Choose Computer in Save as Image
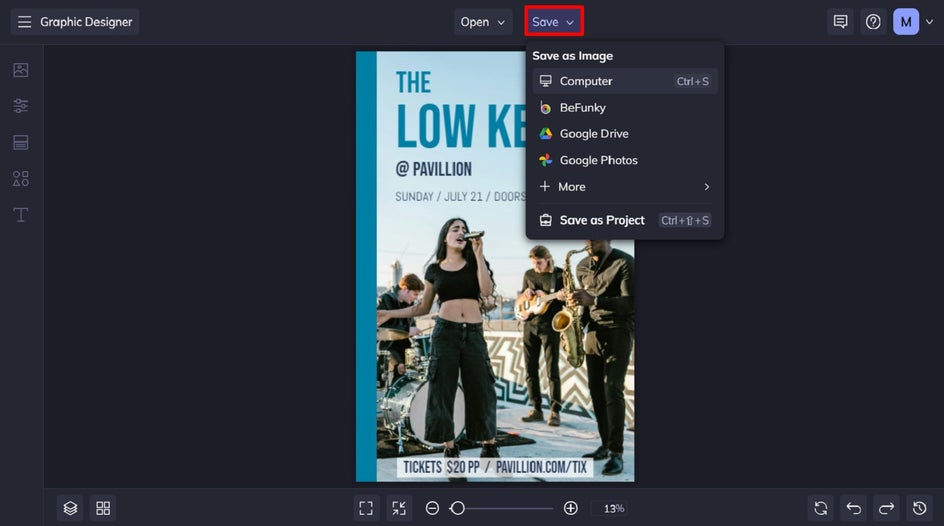The image size is (944, 526). [625, 81]
